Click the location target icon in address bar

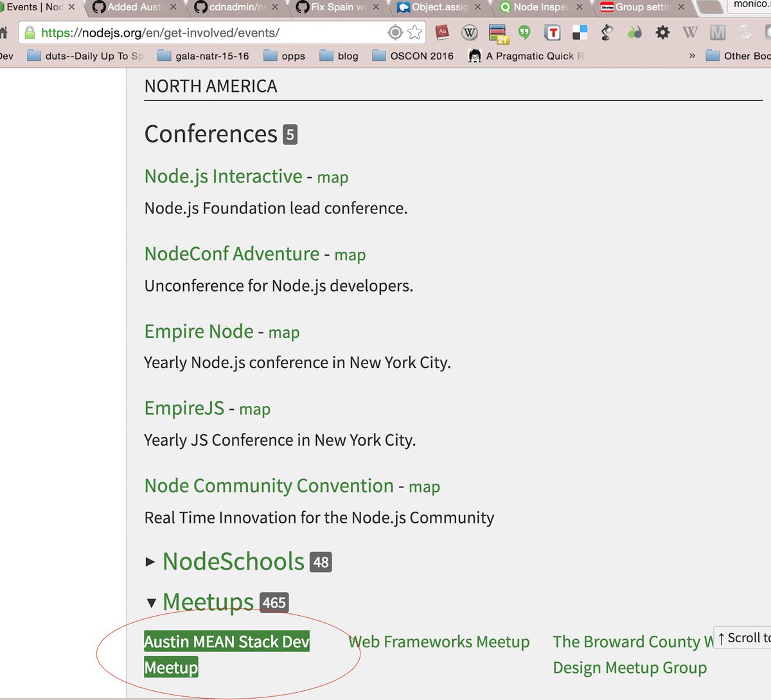(395, 32)
